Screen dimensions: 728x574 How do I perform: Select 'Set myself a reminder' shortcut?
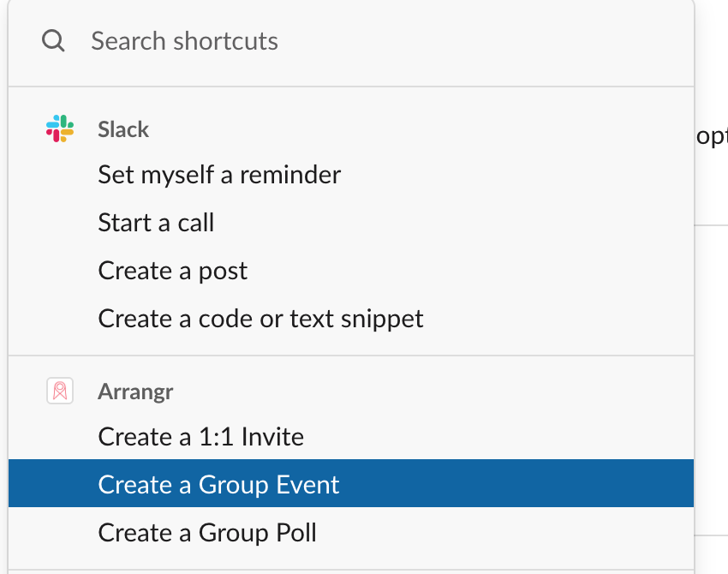[219, 175]
